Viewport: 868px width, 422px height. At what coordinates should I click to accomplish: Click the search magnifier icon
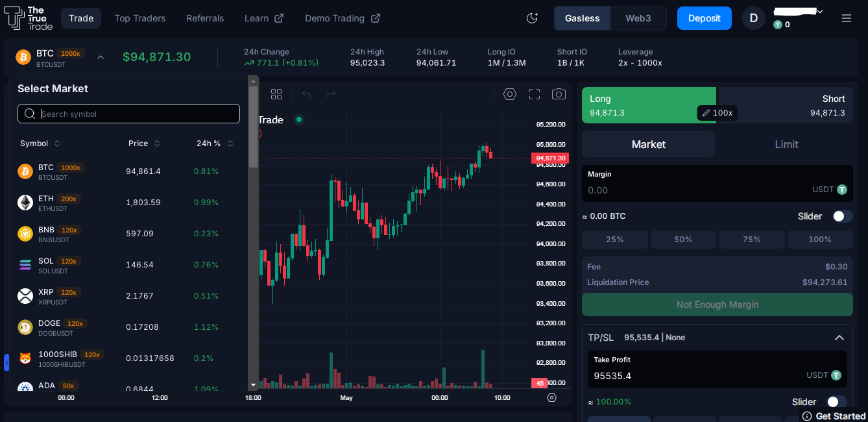pos(30,114)
